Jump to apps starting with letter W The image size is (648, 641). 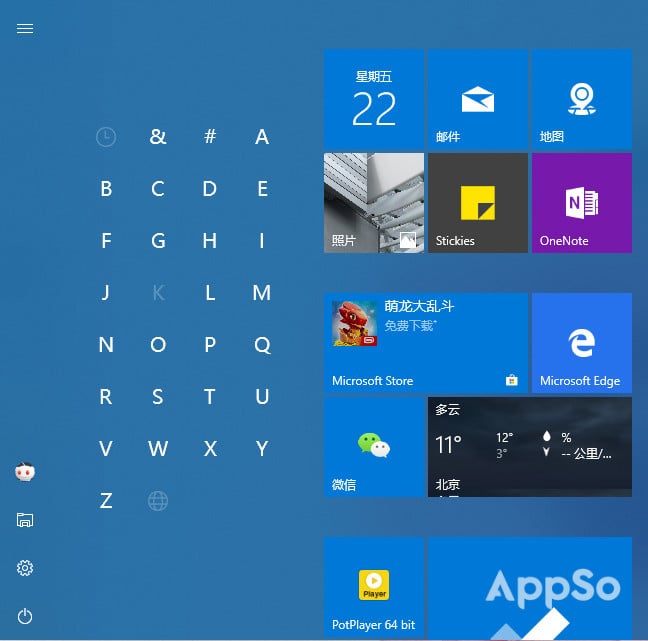tap(158, 448)
